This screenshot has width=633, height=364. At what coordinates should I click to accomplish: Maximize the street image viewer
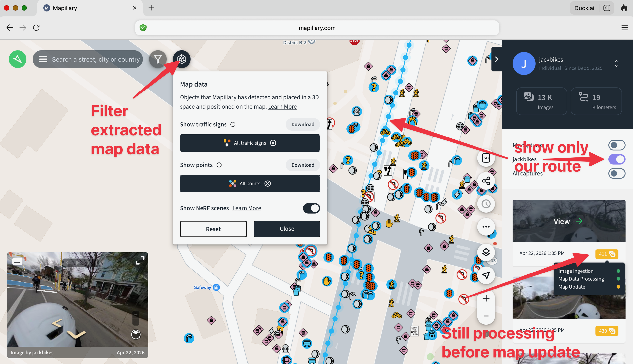pyautogui.click(x=140, y=260)
